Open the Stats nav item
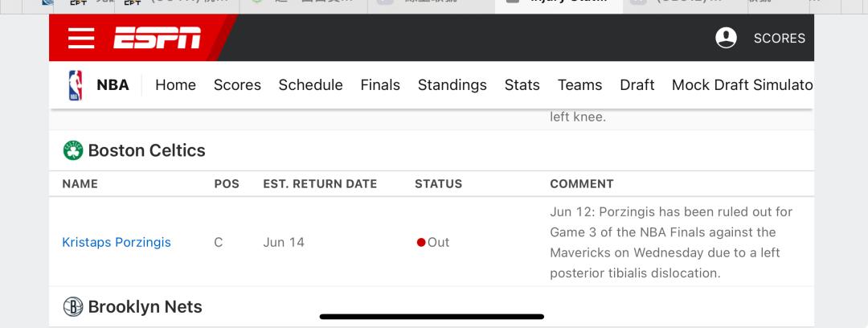Screen dimensions: 868x328 point(522,84)
